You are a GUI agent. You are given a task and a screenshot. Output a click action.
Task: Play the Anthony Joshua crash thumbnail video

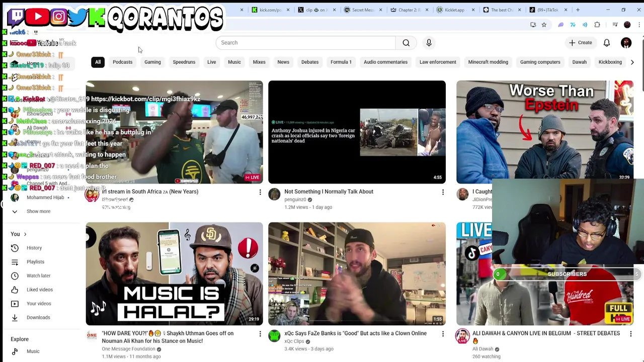click(357, 132)
